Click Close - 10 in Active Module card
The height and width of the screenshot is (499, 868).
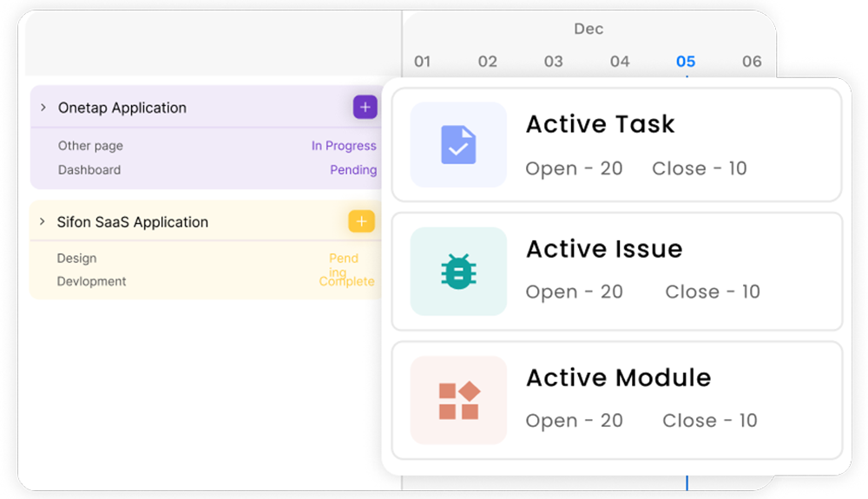[x=709, y=421]
